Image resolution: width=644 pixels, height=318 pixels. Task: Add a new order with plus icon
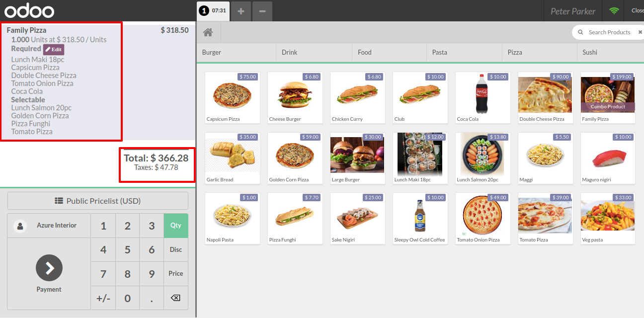(241, 11)
